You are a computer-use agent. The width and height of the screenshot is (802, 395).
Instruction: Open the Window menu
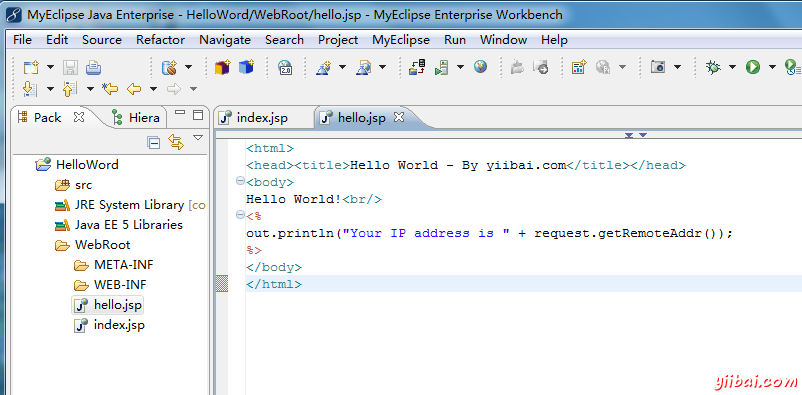point(503,40)
